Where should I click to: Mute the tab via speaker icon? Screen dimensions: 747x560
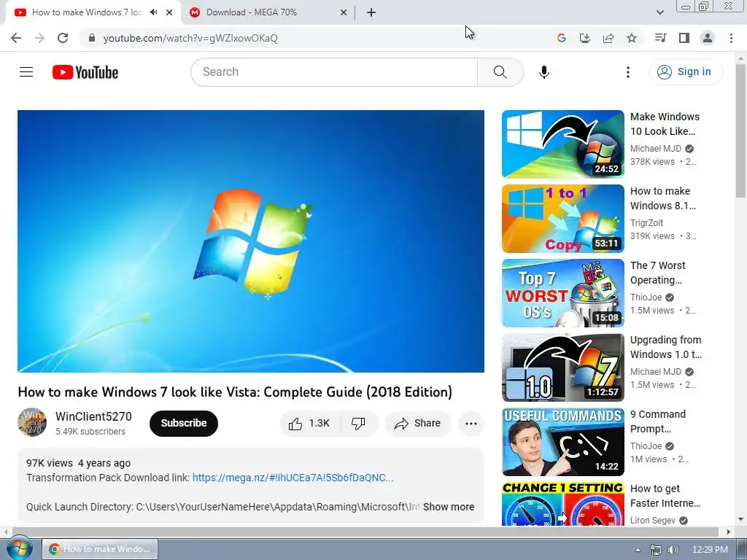153,12
